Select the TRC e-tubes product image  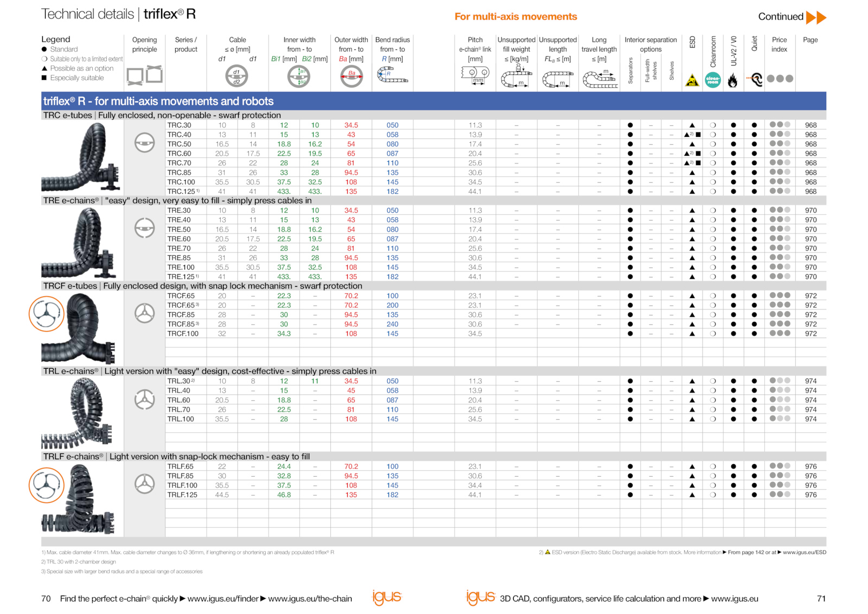80,156
